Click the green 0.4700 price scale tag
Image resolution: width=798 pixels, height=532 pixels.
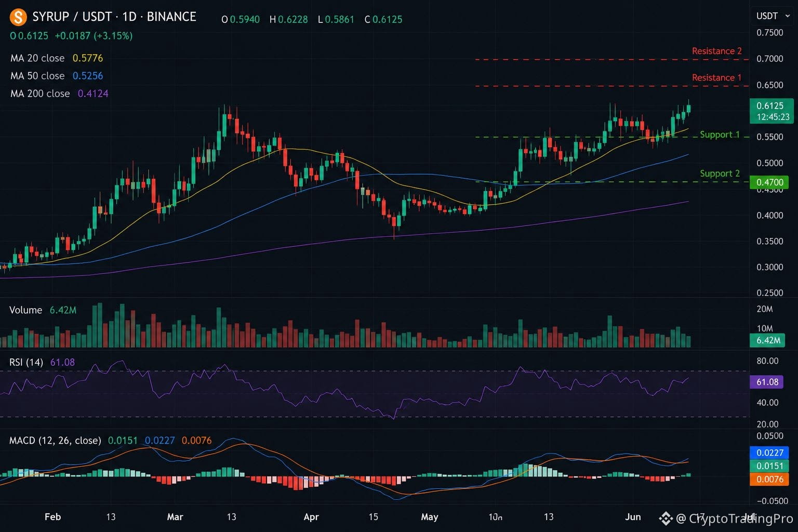coord(769,182)
